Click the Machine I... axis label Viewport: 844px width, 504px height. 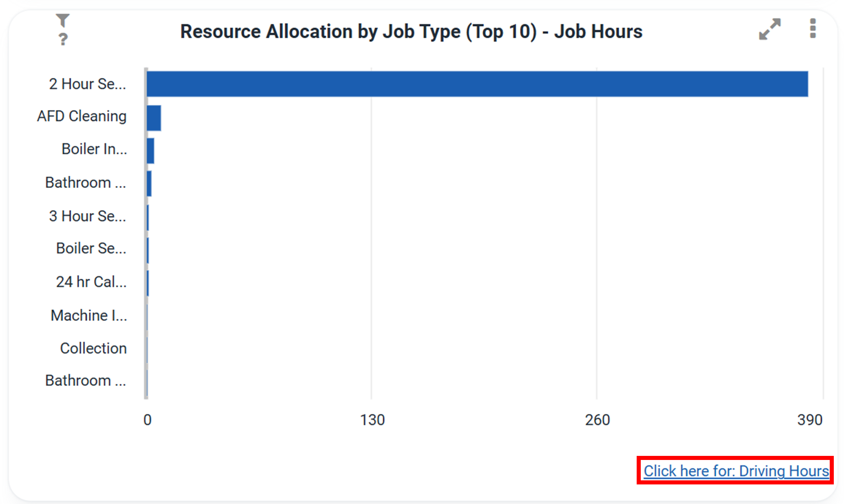[x=89, y=315]
